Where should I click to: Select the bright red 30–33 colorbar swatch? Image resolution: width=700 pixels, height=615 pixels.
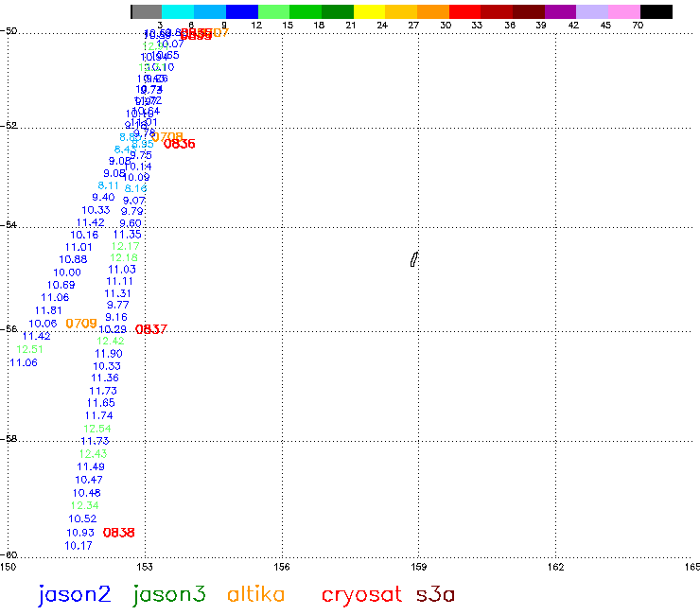(464, 12)
